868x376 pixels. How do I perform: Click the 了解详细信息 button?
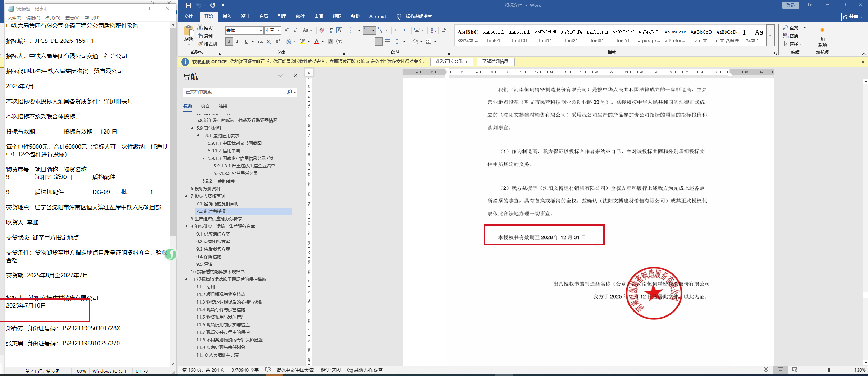pyautogui.click(x=495, y=62)
